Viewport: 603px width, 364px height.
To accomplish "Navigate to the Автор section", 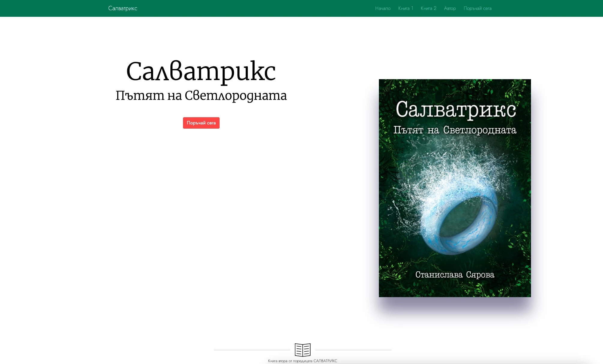I will [450, 8].
